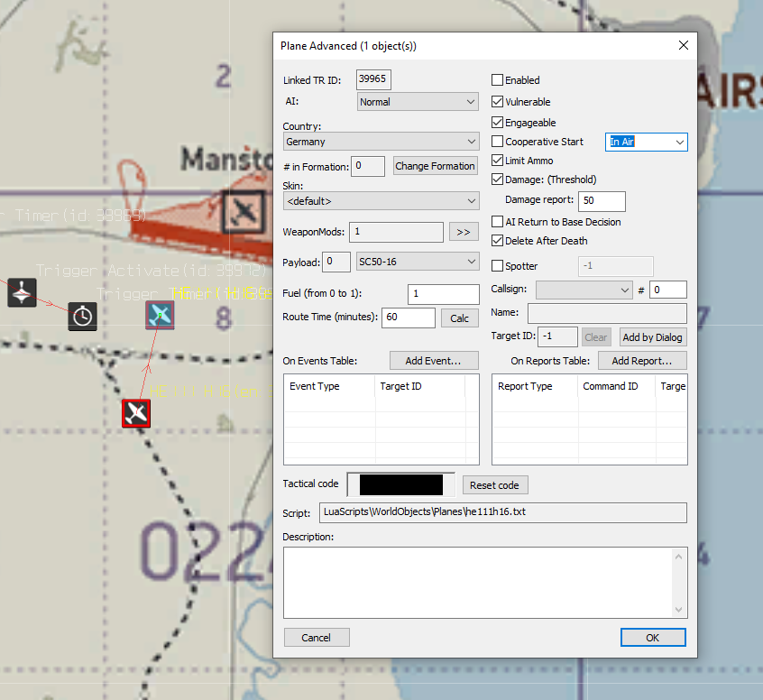Check the Spotter checkbox

click(498, 266)
